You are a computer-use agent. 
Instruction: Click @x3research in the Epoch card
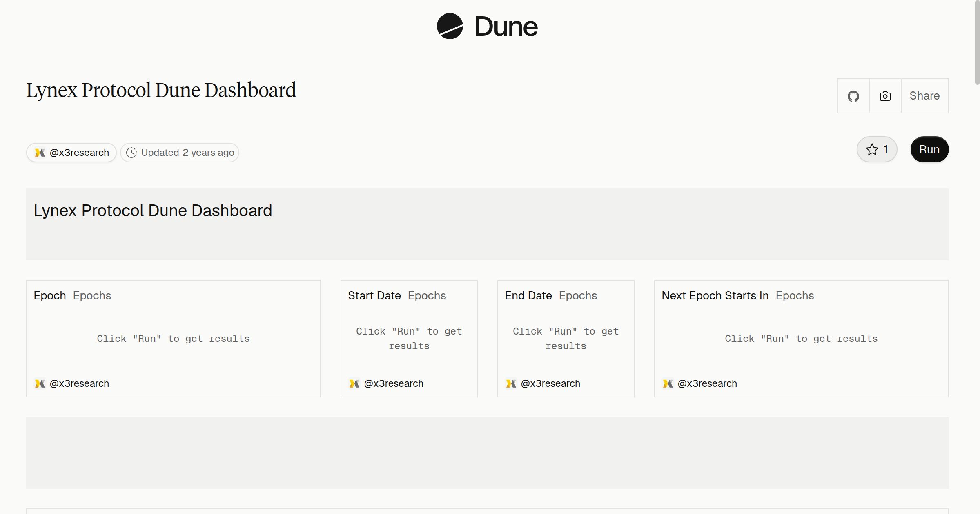coord(79,383)
